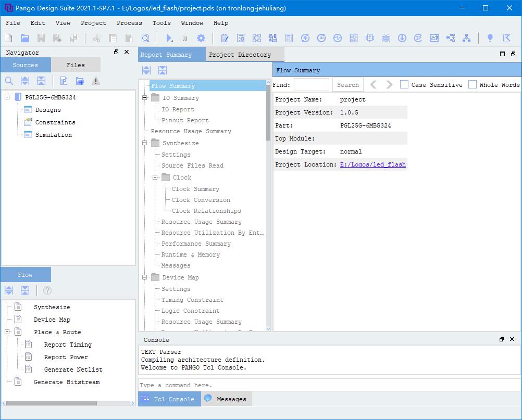Pause the running flow

(185, 38)
